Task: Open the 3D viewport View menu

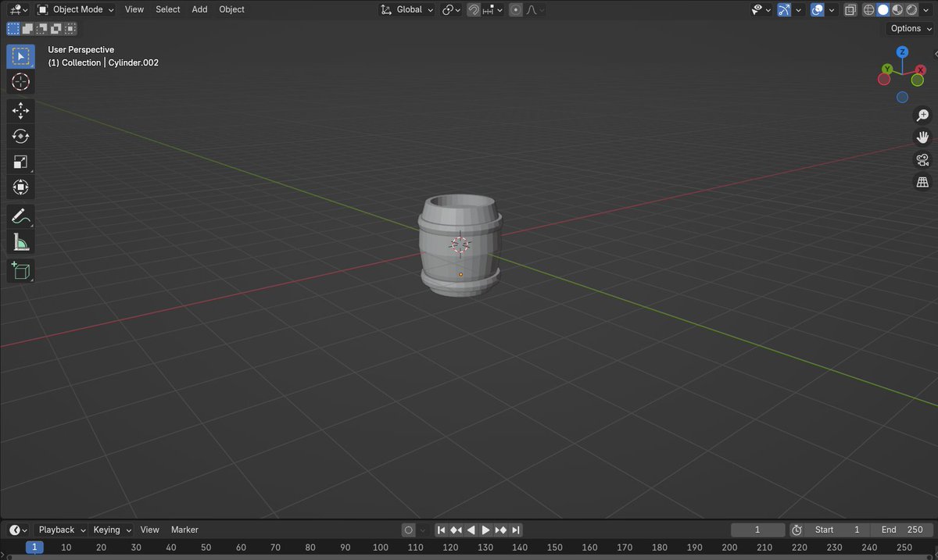Action: coord(134,10)
